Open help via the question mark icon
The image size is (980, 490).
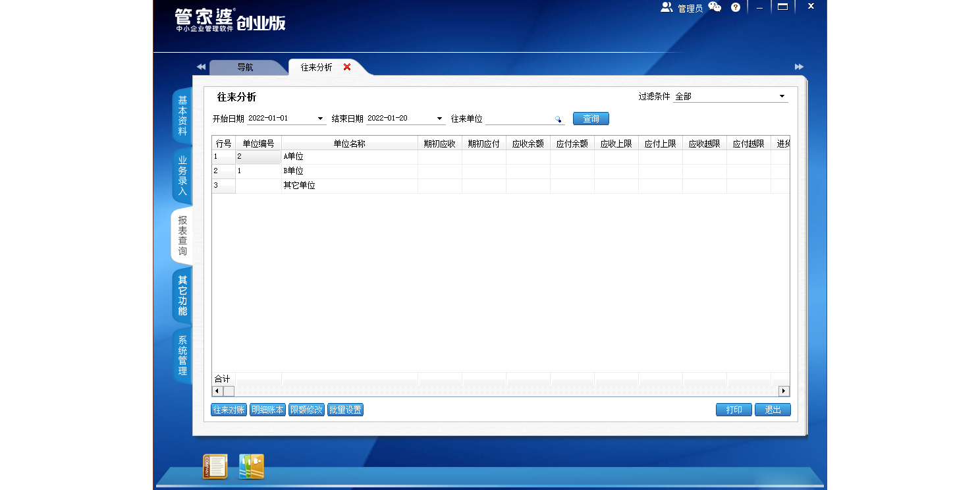point(736,7)
